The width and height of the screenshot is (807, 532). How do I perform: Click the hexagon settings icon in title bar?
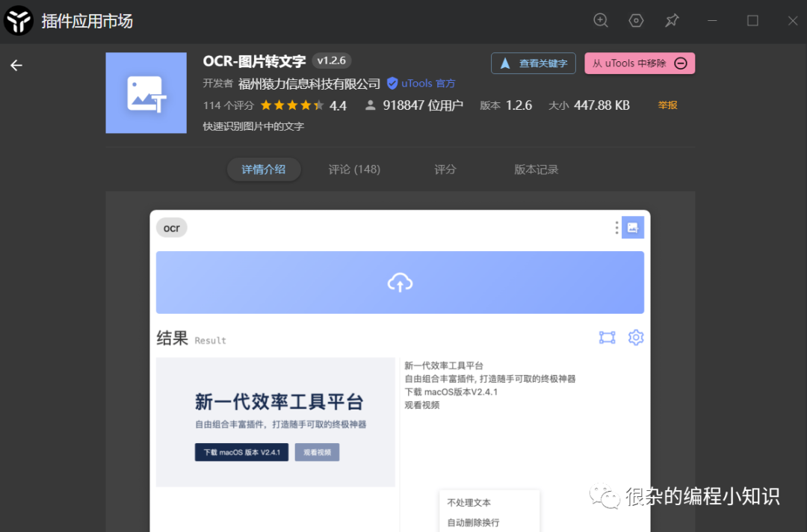[636, 21]
